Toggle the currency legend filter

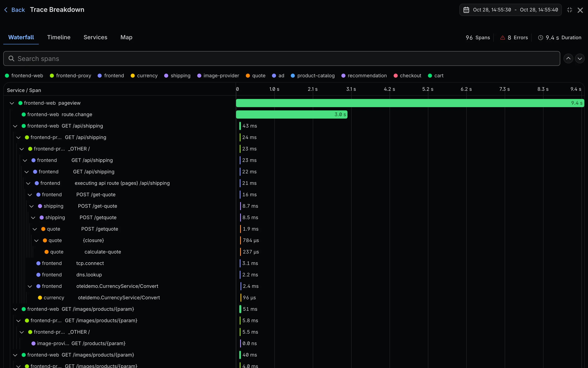coord(144,76)
